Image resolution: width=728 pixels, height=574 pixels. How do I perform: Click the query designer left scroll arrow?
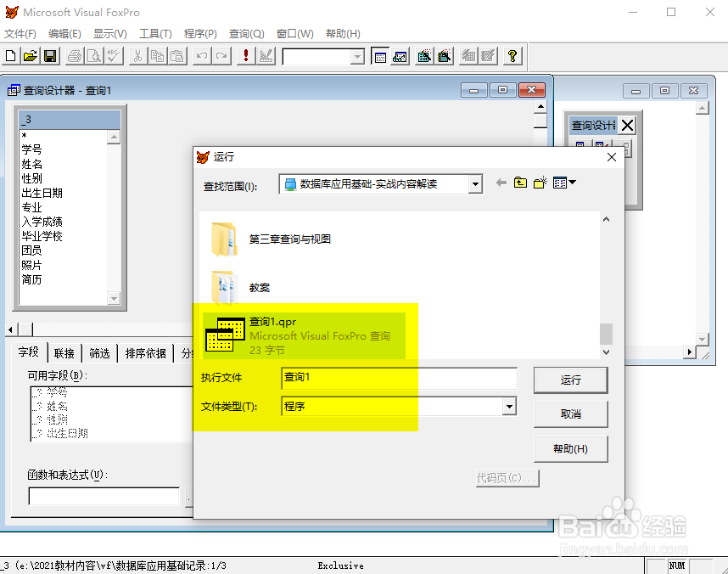coord(11,329)
